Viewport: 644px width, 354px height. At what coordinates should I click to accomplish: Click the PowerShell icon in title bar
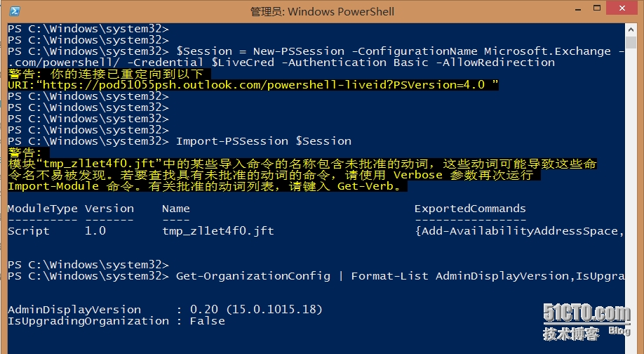[14, 11]
